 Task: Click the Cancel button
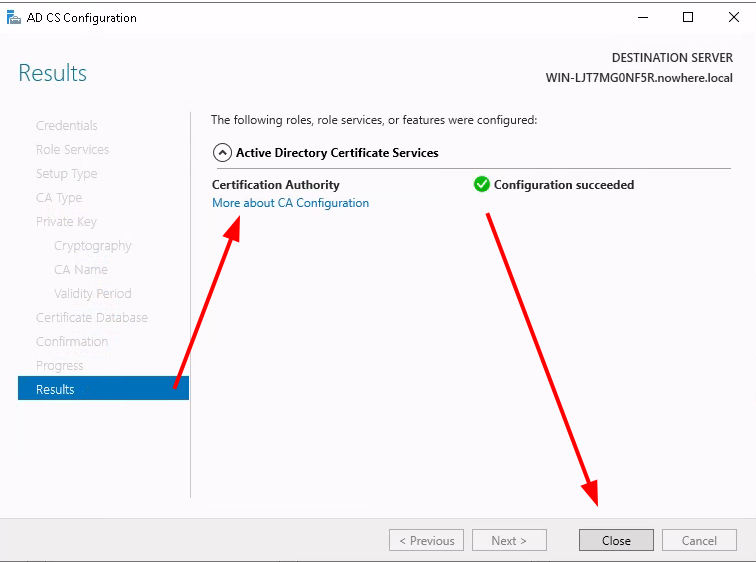[x=699, y=540]
